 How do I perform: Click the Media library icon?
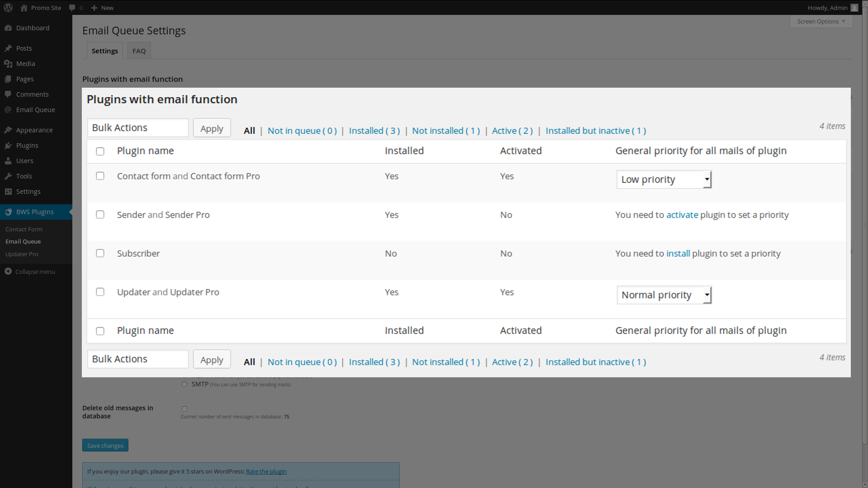click(8, 64)
